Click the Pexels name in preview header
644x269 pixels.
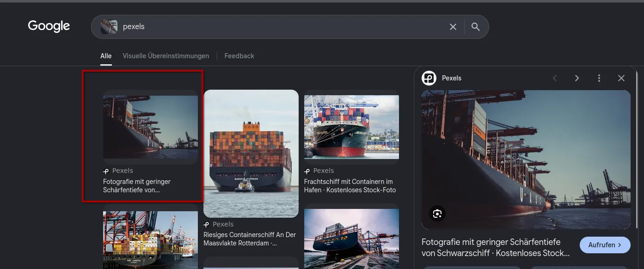coord(452,78)
